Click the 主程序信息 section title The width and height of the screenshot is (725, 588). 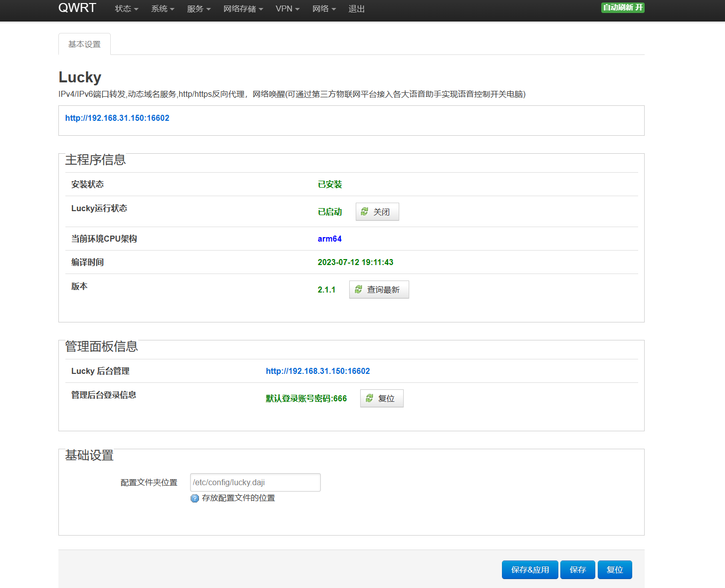(95, 160)
